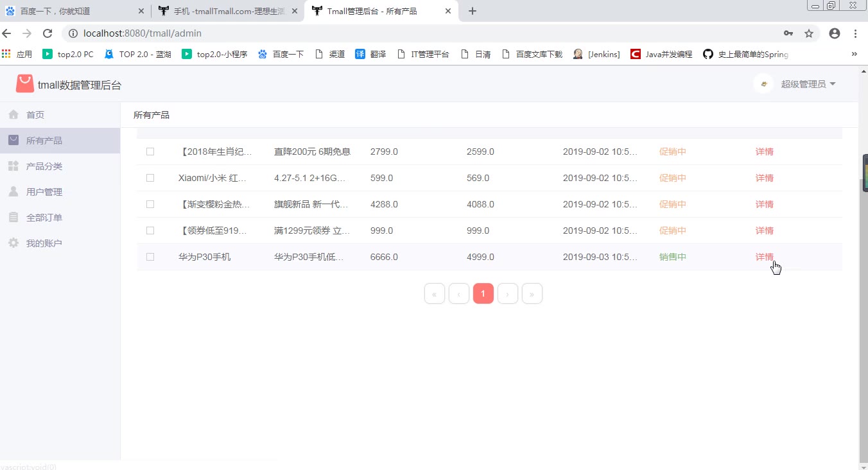Reload the page with the refresh icon

pos(48,33)
